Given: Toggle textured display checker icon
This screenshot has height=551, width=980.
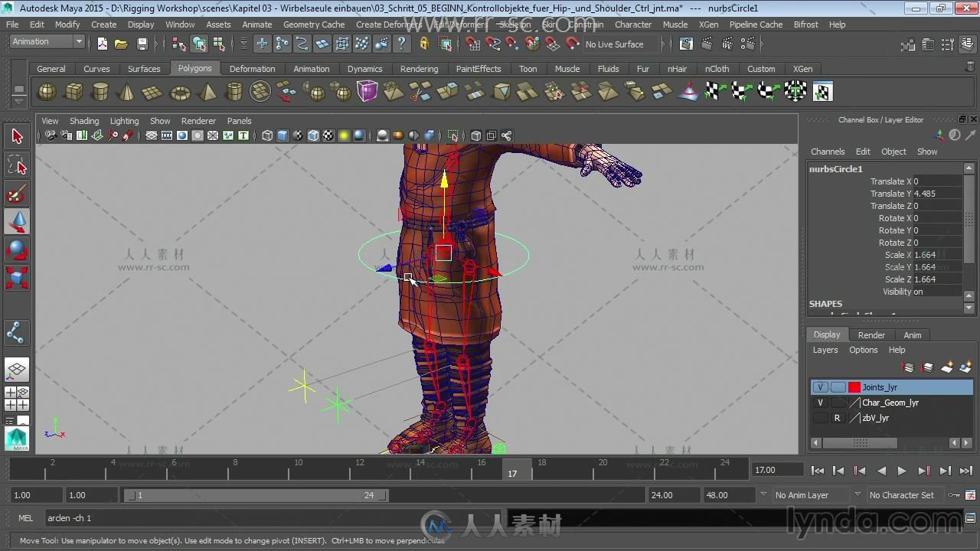Looking at the screenshot, I should (328, 136).
